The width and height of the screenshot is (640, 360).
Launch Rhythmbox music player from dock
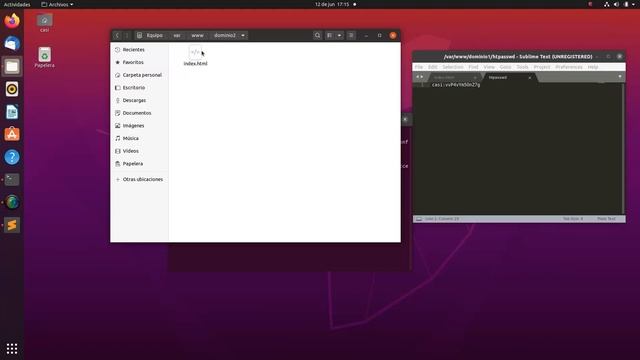point(12,89)
